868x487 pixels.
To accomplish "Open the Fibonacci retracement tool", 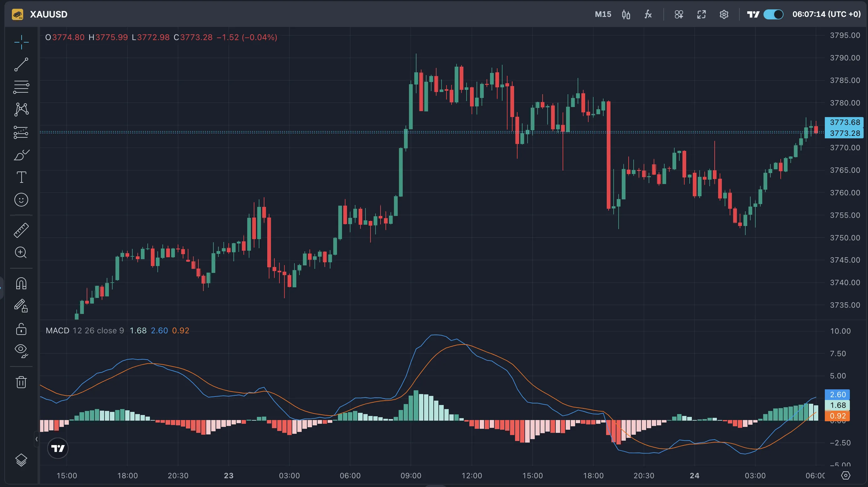I will tap(21, 87).
